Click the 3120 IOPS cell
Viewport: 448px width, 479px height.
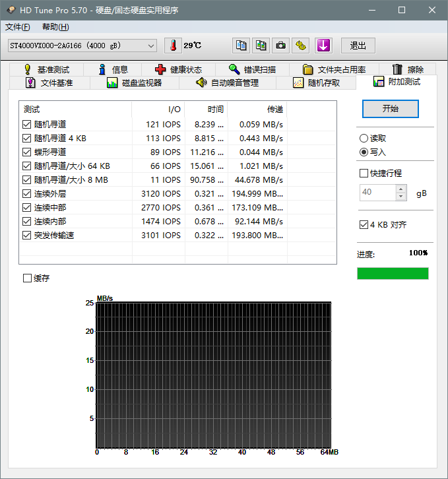(161, 194)
